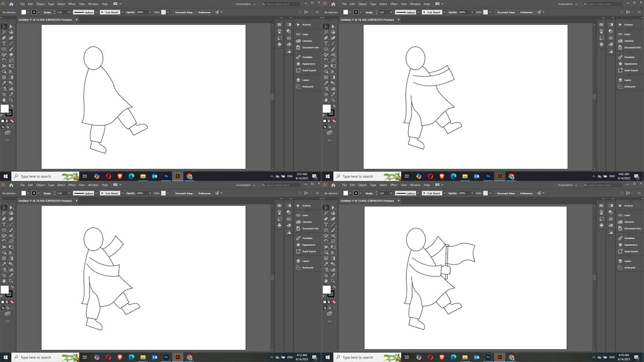The image size is (644, 362).
Task: Select the Type tool in top-left window
Action: 4,43
